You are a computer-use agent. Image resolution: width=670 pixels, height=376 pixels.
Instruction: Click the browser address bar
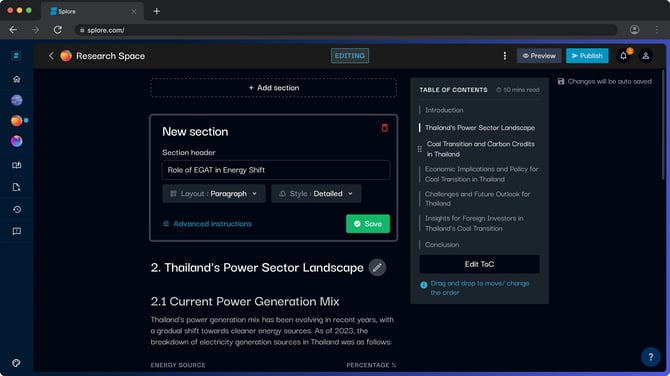(346, 30)
